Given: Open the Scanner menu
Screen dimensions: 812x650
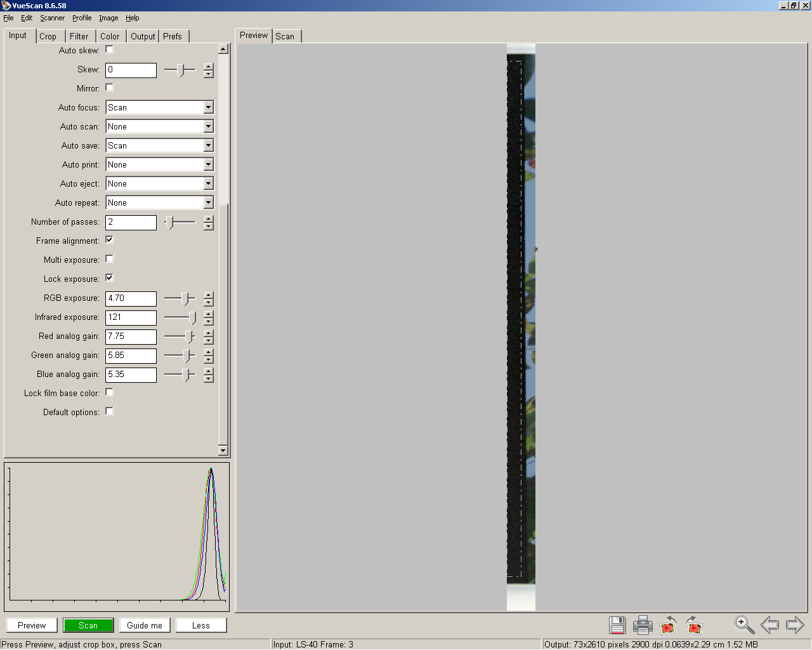Looking at the screenshot, I should click(x=53, y=18).
